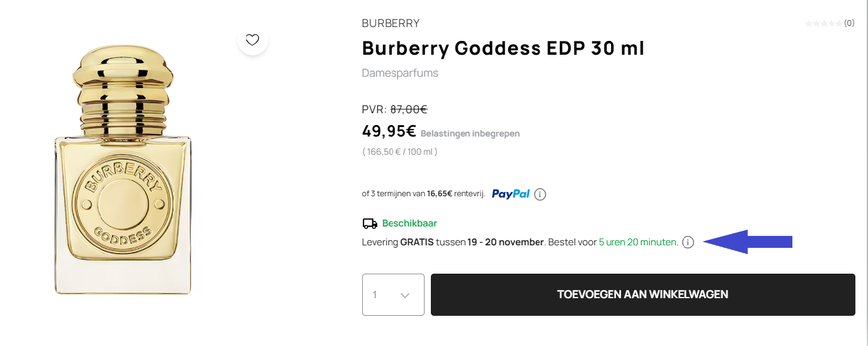Add the perfume to the wishlist with the heart icon

253,40
